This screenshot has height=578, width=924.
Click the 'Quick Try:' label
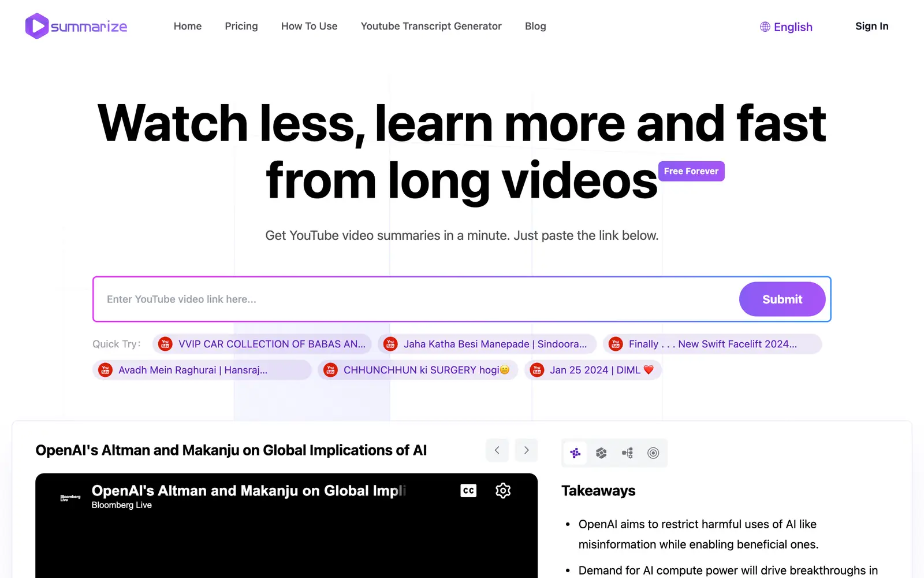pyautogui.click(x=117, y=344)
